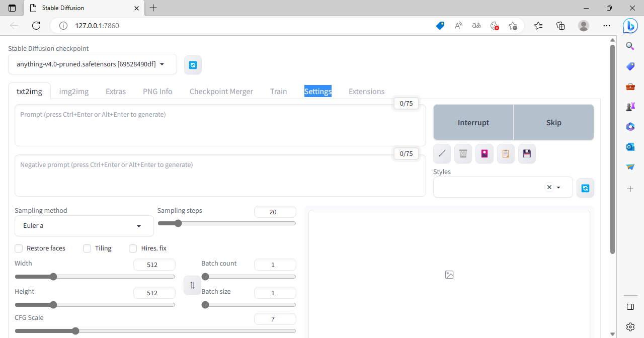This screenshot has width=644, height=338.
Task: Enable the Hires. fix checkbox
Action: (x=133, y=248)
